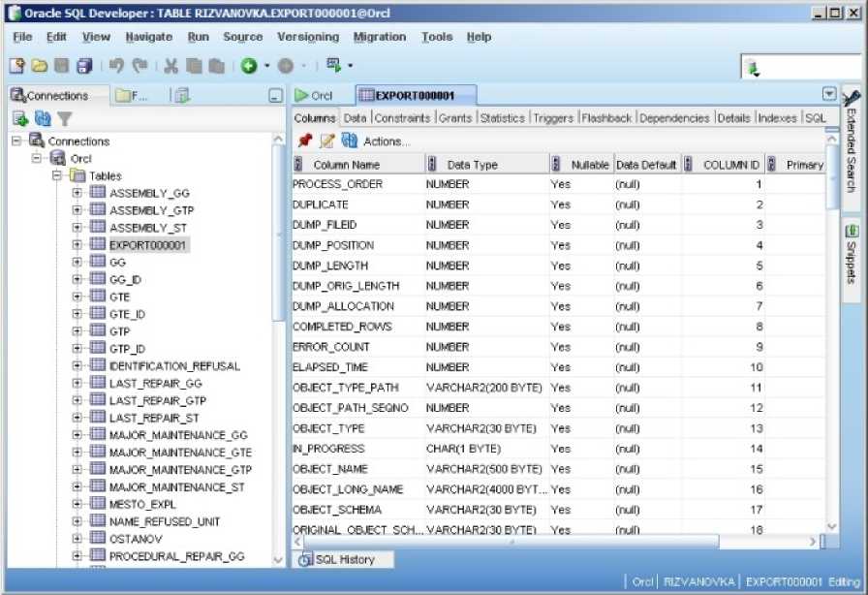Minimize the Connections panel
This screenshot has width=868, height=595.
(x=275, y=95)
